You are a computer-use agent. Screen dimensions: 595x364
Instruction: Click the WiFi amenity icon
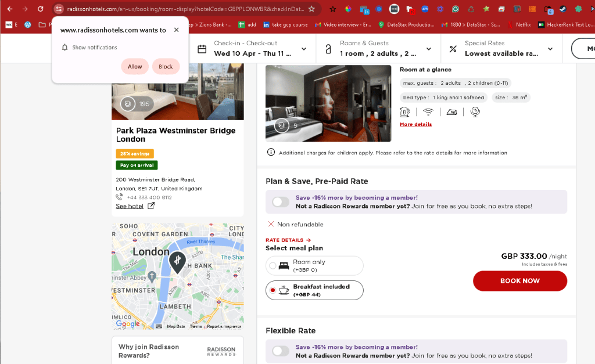[x=428, y=112]
